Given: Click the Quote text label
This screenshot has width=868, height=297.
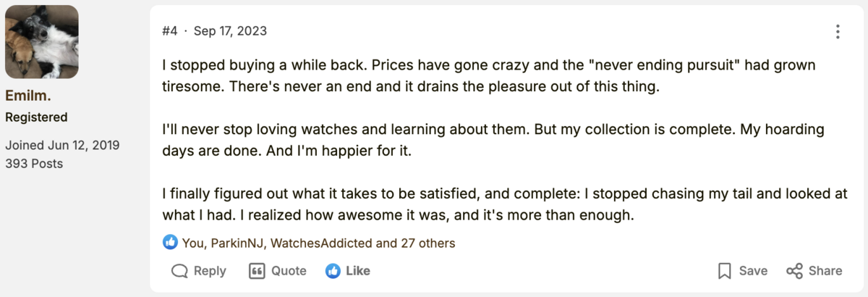Looking at the screenshot, I should click(x=289, y=271).
